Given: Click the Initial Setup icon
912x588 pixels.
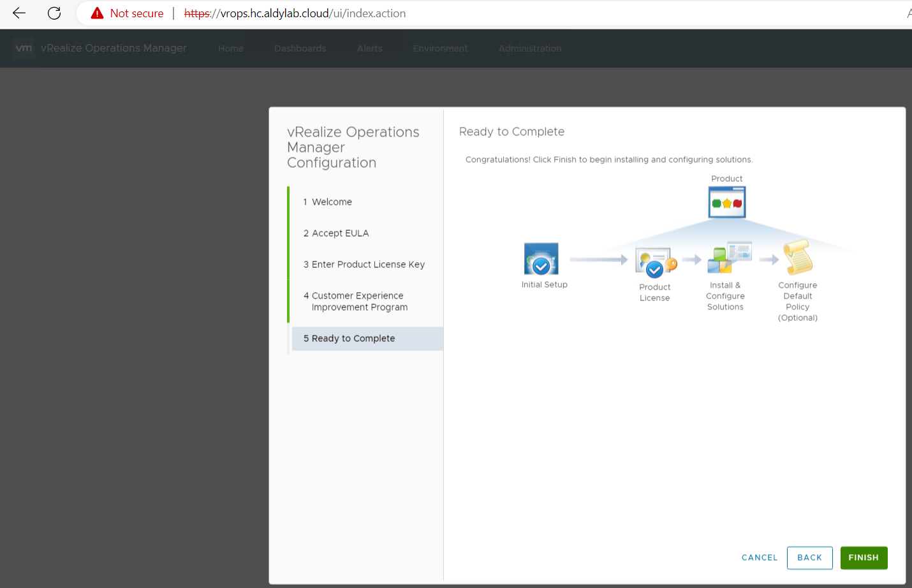Looking at the screenshot, I should (x=541, y=259).
